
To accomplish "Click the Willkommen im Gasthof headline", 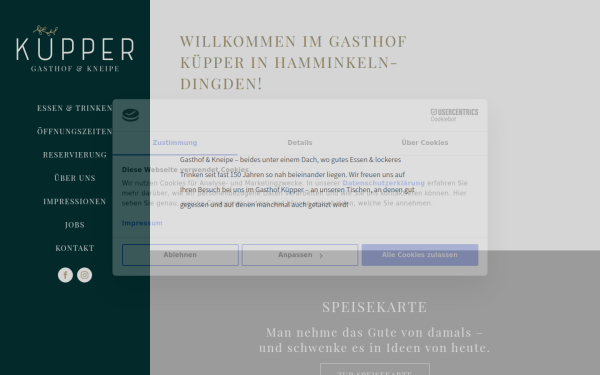I will coord(293,62).
